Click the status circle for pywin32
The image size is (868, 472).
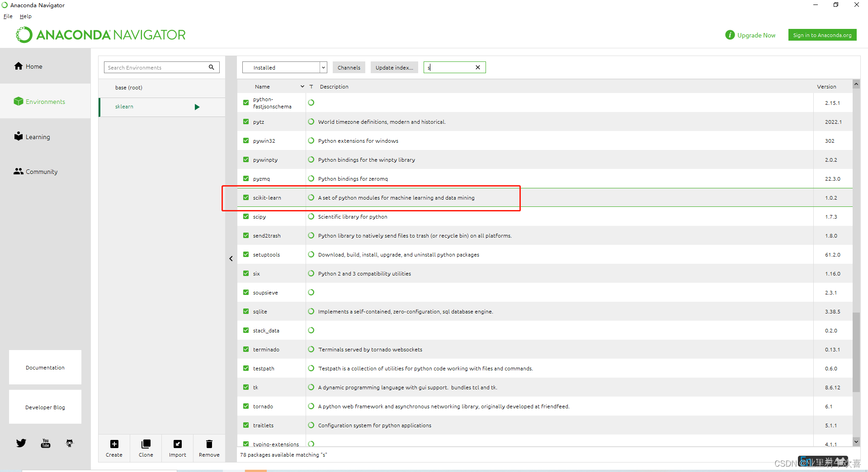[311, 140]
